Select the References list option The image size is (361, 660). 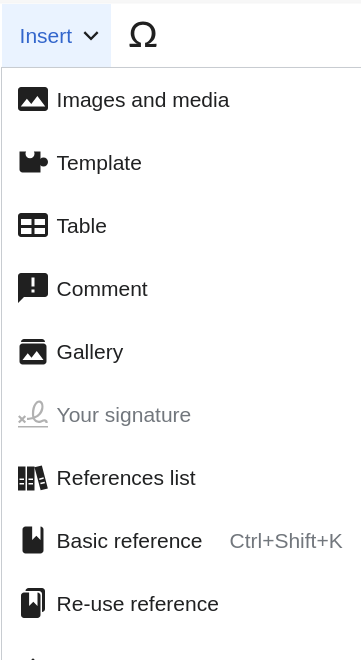[181, 478]
